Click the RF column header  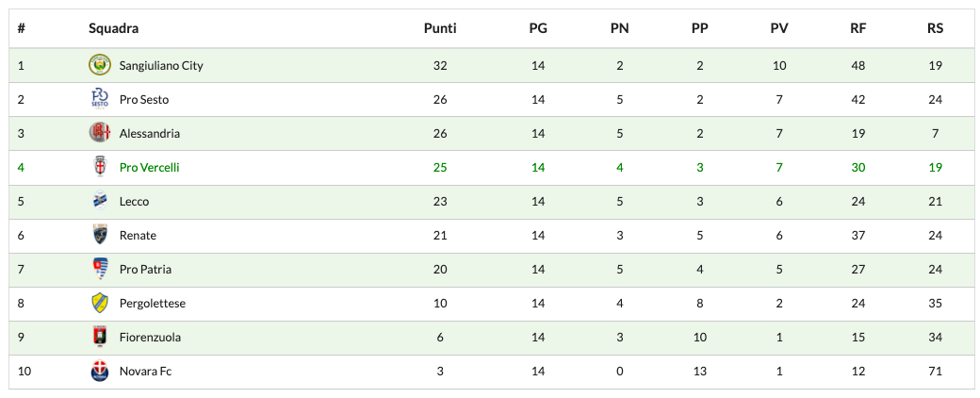tap(857, 28)
